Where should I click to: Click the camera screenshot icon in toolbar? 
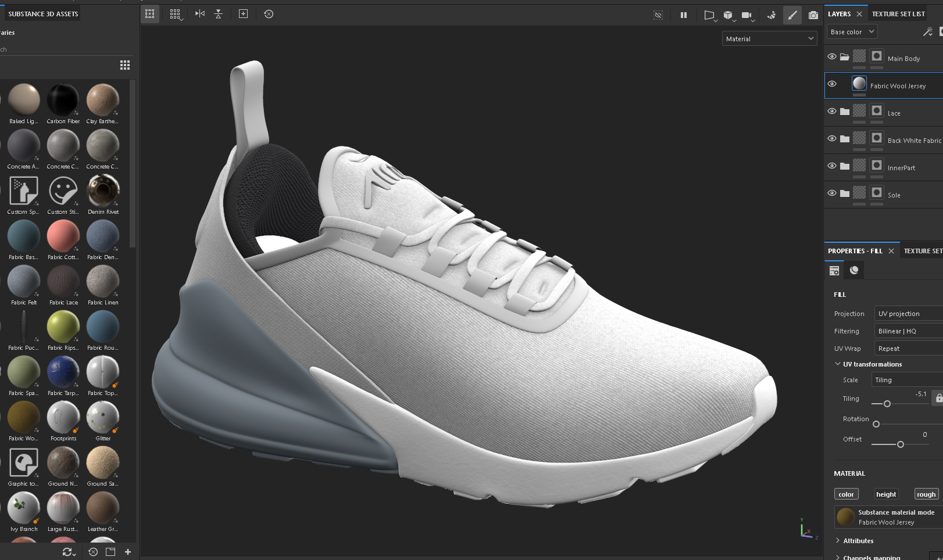813,15
